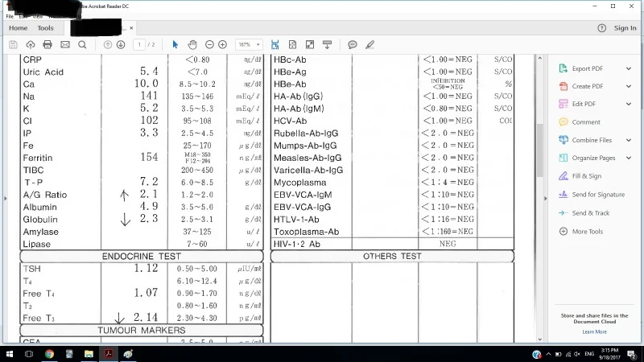Open the Find text magnifier icon
644x362 pixels.
(x=82, y=45)
